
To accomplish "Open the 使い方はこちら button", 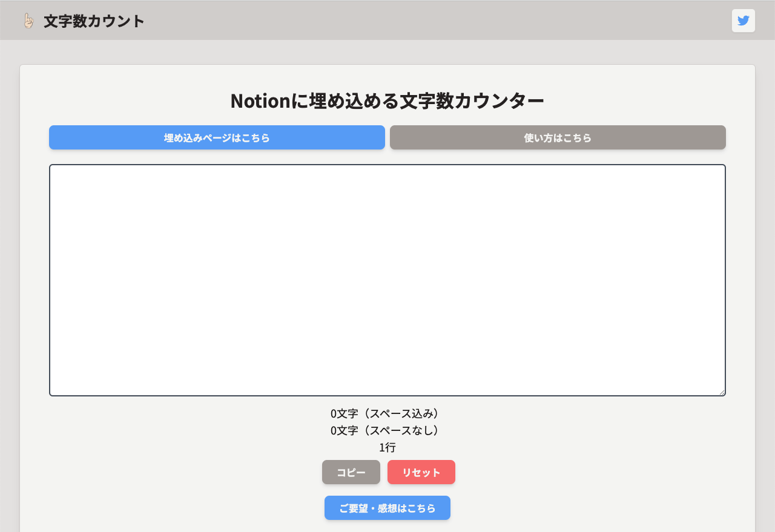I will (x=558, y=137).
